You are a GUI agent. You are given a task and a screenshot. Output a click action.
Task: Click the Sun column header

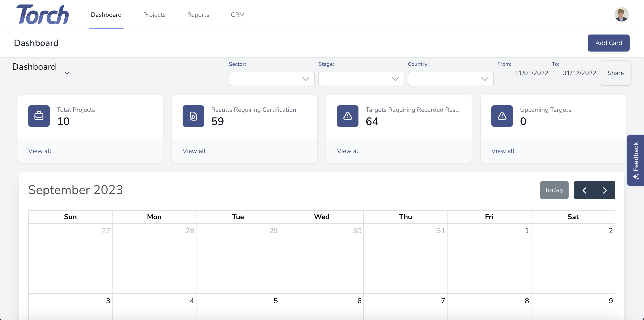[x=70, y=217]
